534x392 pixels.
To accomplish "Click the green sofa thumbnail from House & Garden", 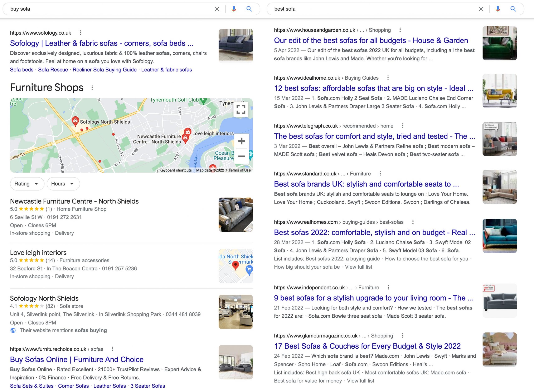I will pyautogui.click(x=499, y=43).
